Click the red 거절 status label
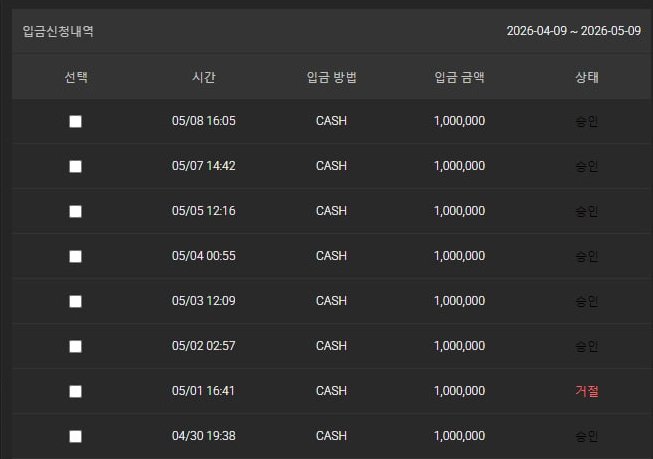Viewport: 653px width, 459px height. click(587, 391)
